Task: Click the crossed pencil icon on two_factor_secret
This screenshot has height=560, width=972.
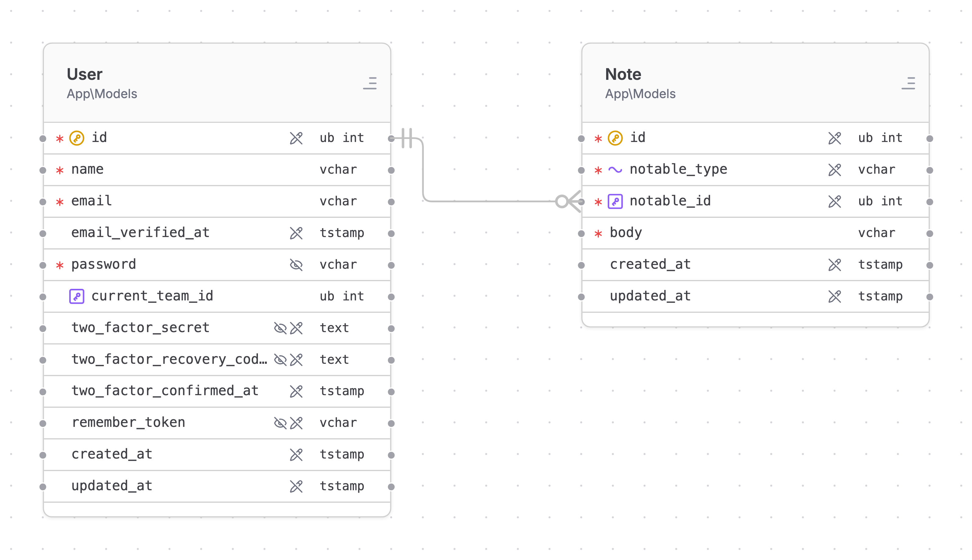Action: [x=296, y=328]
